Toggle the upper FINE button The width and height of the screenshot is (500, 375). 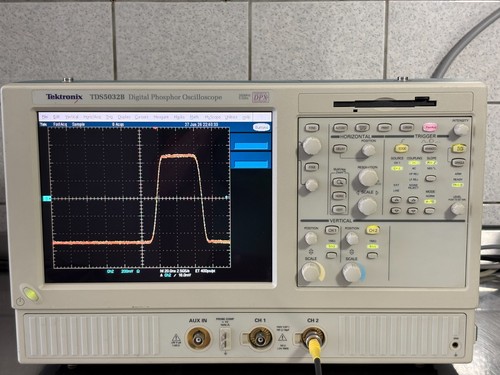point(312,128)
